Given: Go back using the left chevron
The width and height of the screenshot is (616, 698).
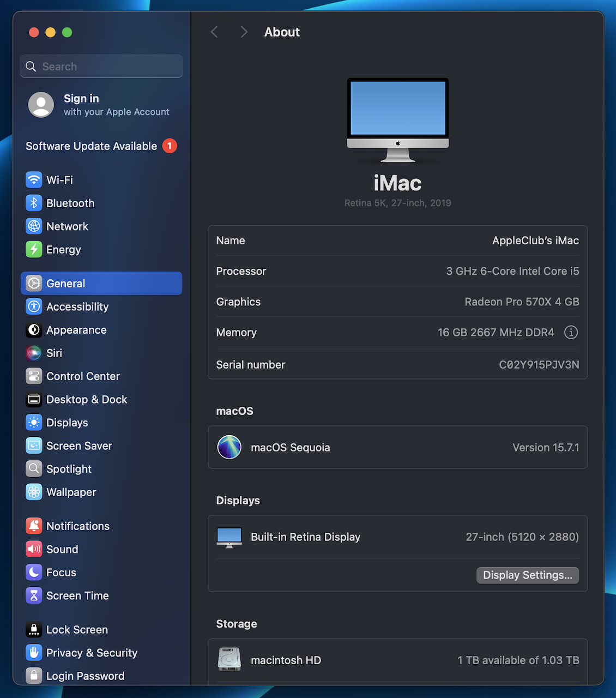Looking at the screenshot, I should pyautogui.click(x=215, y=32).
